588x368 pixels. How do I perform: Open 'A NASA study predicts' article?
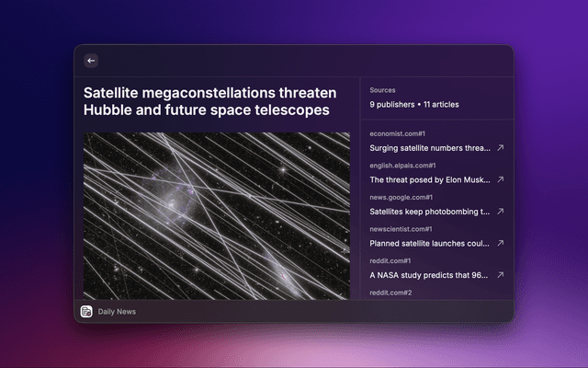pos(430,275)
